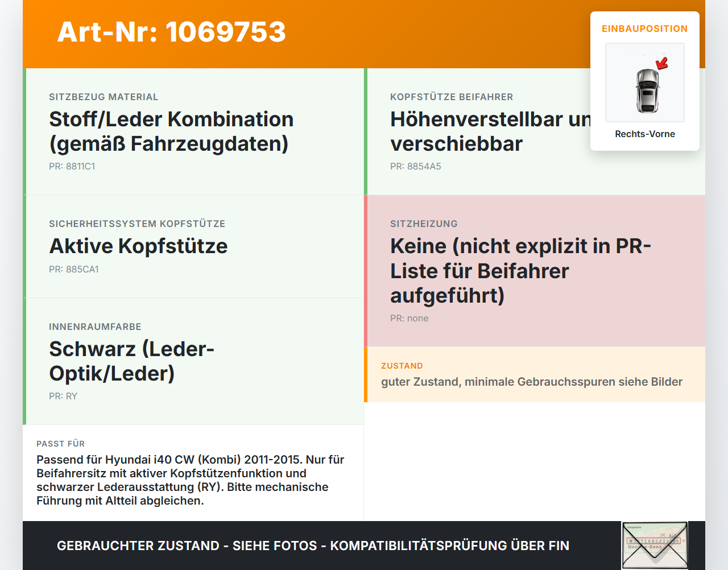Select the PR: 8854A5 code
The width and height of the screenshot is (728, 570).
click(x=416, y=166)
